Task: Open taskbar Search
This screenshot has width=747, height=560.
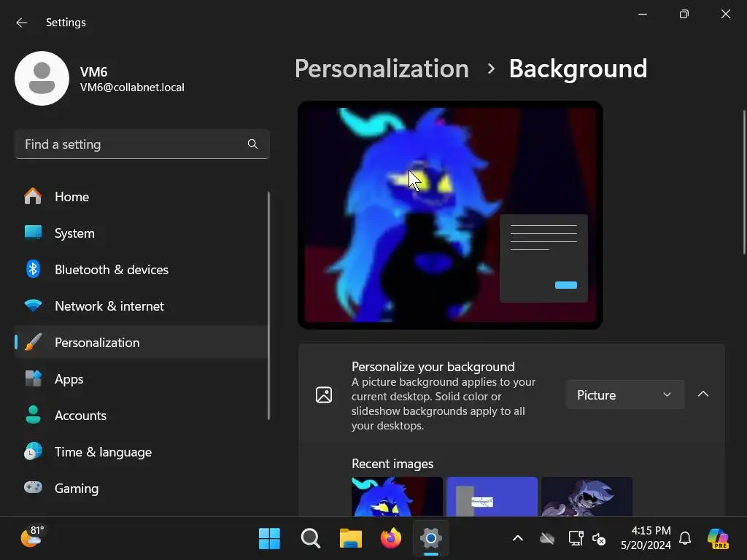Action: click(x=311, y=538)
